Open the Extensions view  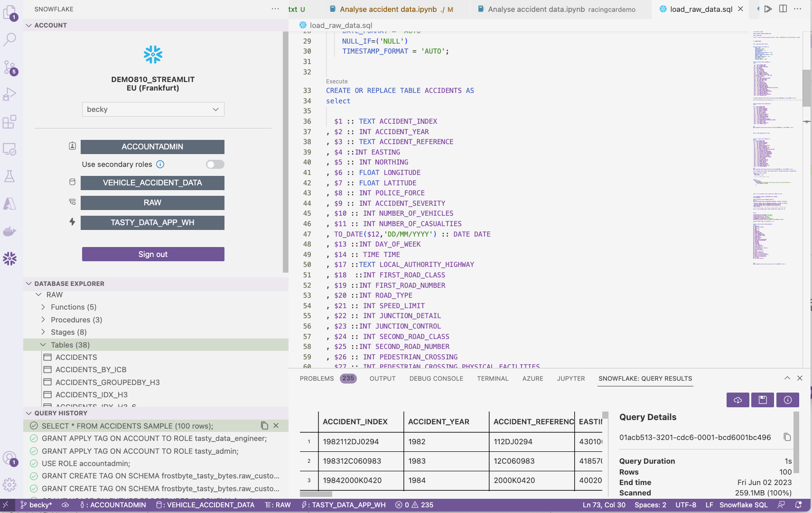pyautogui.click(x=9, y=121)
